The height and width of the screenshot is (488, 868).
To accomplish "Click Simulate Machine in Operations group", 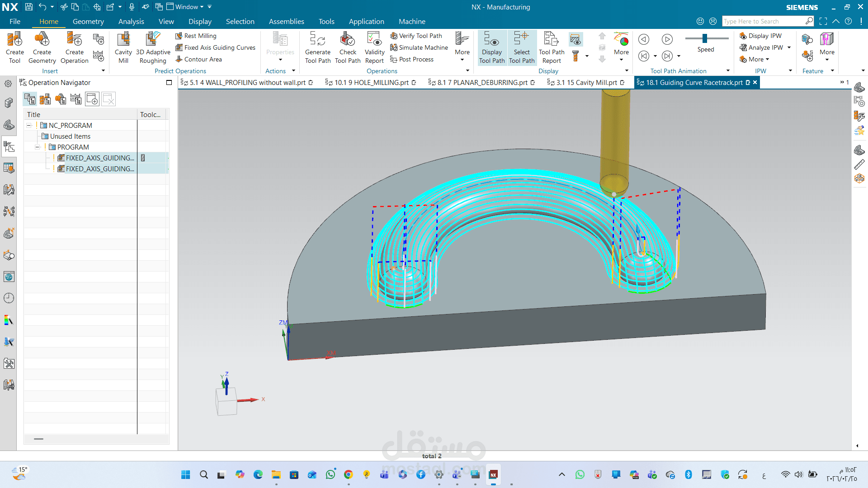I will (419, 47).
